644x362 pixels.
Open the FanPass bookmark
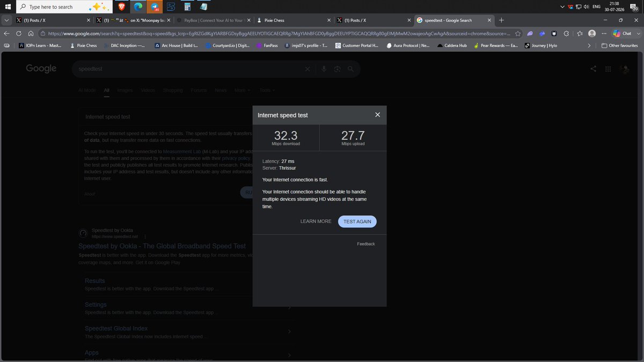pyautogui.click(x=266, y=46)
